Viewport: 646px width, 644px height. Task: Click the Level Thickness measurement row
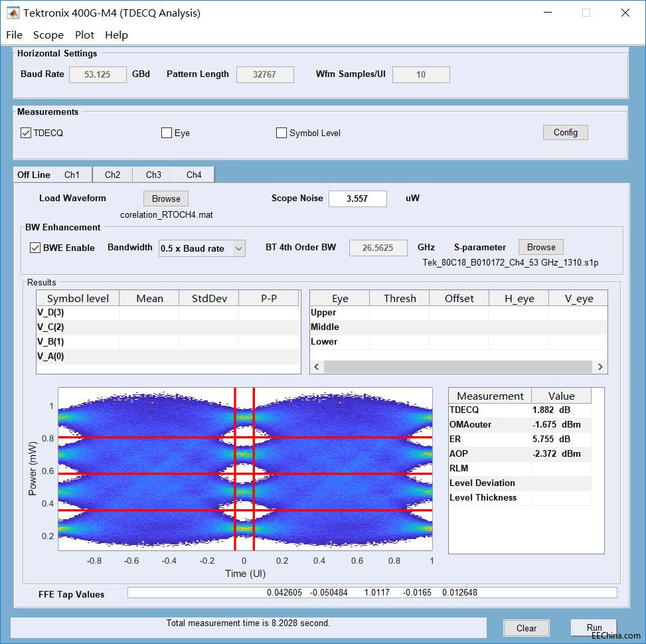(x=520, y=498)
